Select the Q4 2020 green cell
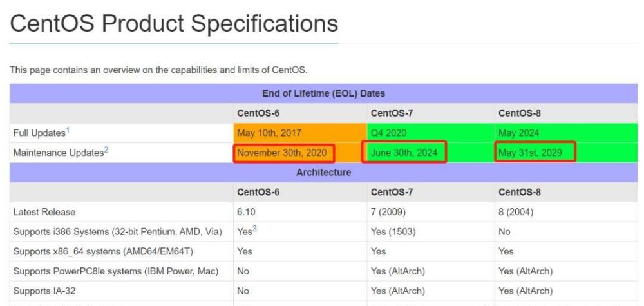The image size is (644, 306). coord(431,133)
